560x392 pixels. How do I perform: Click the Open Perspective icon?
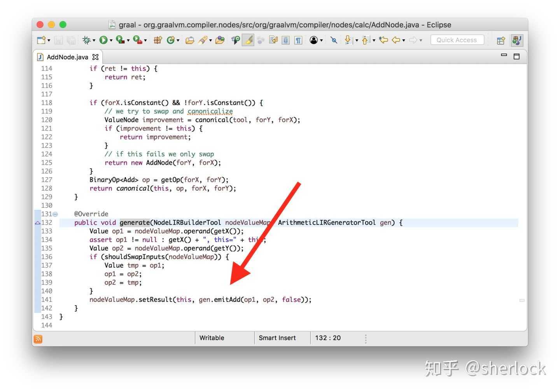501,40
